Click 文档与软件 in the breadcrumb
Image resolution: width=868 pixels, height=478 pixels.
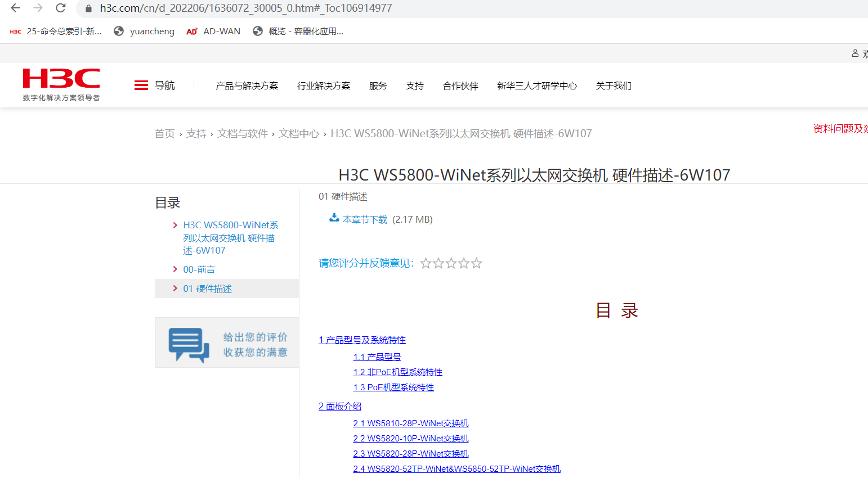coord(243,134)
